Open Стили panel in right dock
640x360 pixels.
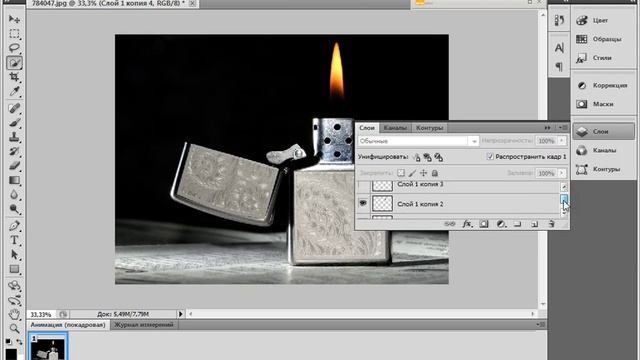tap(603, 58)
